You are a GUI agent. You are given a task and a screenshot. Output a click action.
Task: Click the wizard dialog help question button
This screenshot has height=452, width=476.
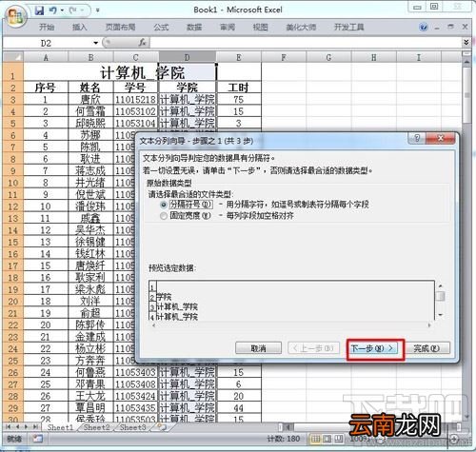[417, 138]
